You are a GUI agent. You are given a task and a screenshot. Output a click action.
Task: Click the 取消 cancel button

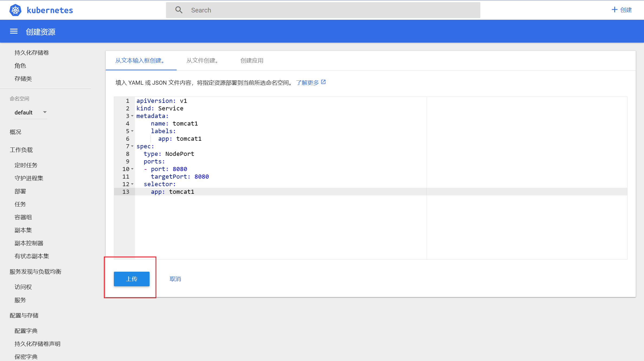tap(175, 279)
